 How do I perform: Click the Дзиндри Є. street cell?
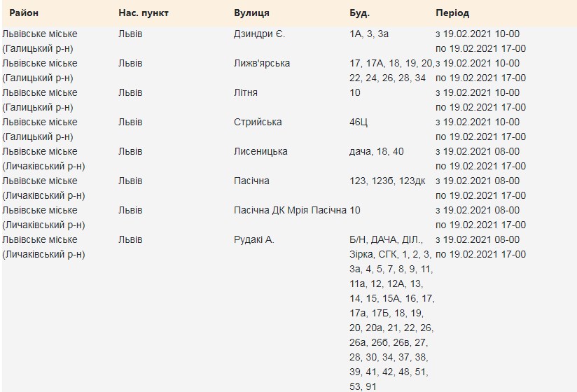point(259,34)
